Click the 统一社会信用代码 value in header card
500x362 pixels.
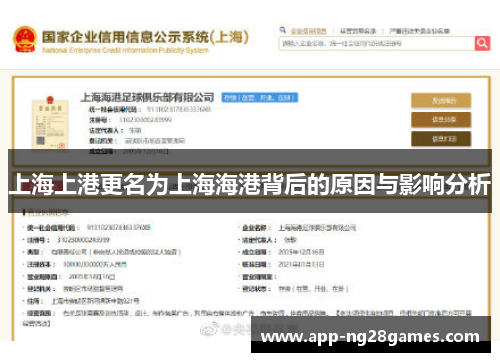point(179,109)
